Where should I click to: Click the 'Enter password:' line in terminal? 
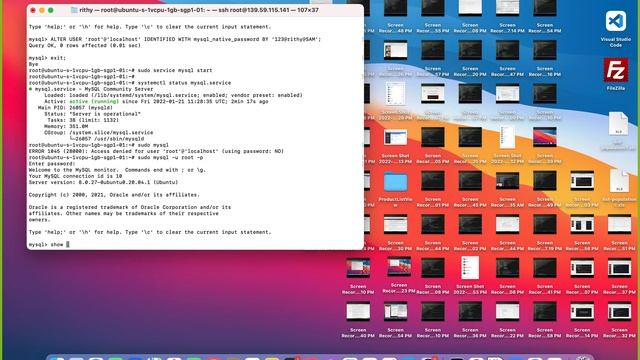point(52,164)
